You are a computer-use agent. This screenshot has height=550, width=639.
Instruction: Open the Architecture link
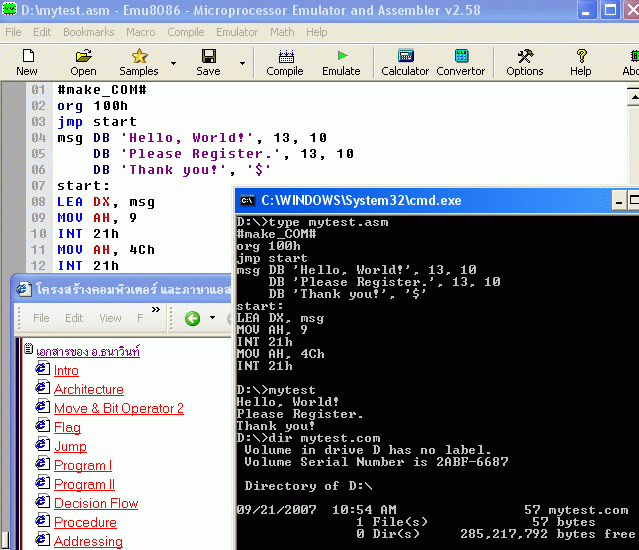tap(89, 389)
